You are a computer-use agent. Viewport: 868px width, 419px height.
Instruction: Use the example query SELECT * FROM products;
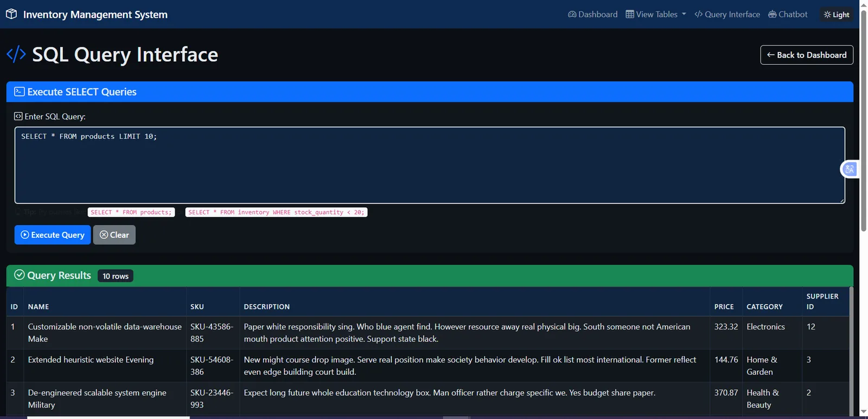[131, 212]
